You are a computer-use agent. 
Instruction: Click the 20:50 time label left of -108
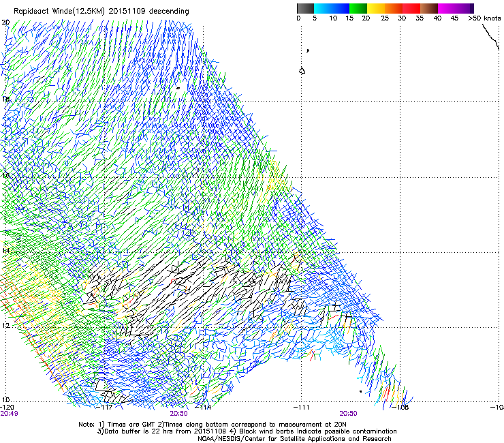[x=349, y=414]
